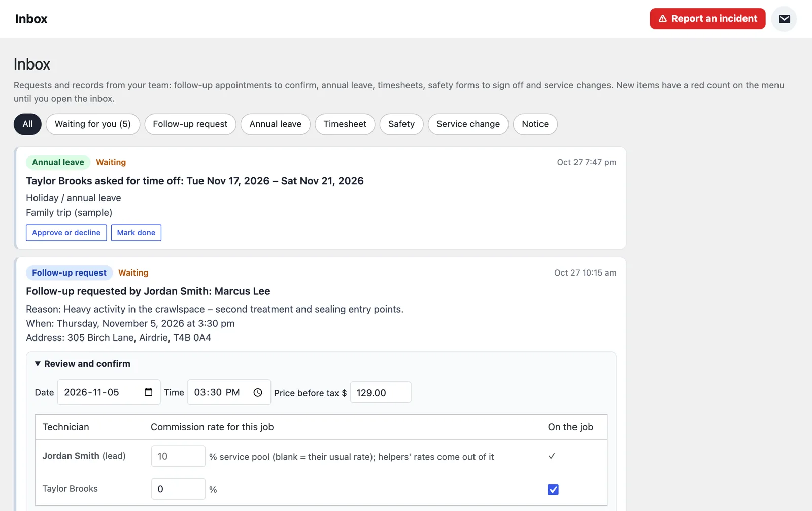Collapse the Review and confirm section
This screenshot has width=812, height=511.
click(x=83, y=364)
